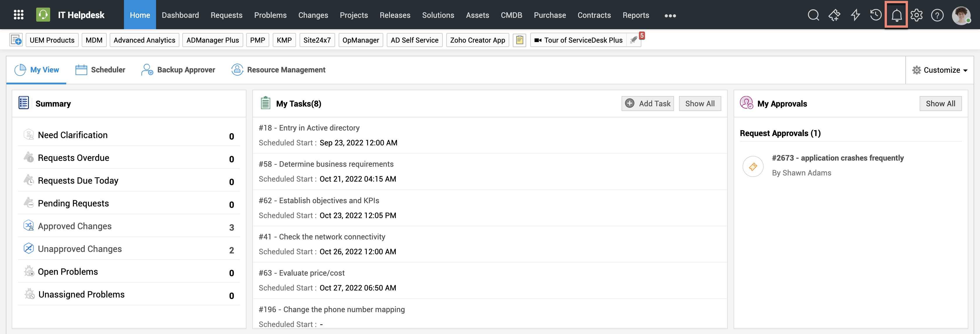
Task: Click the help question mark icon
Action: pyautogui.click(x=937, y=15)
